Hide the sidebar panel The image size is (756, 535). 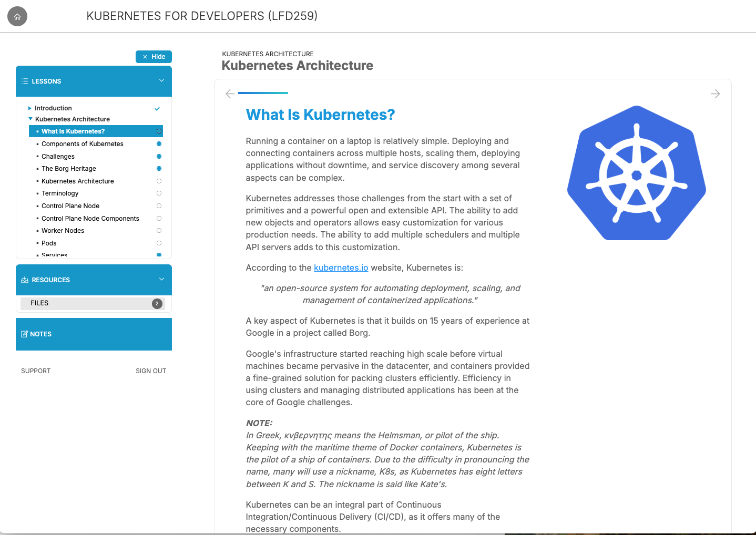coord(154,57)
